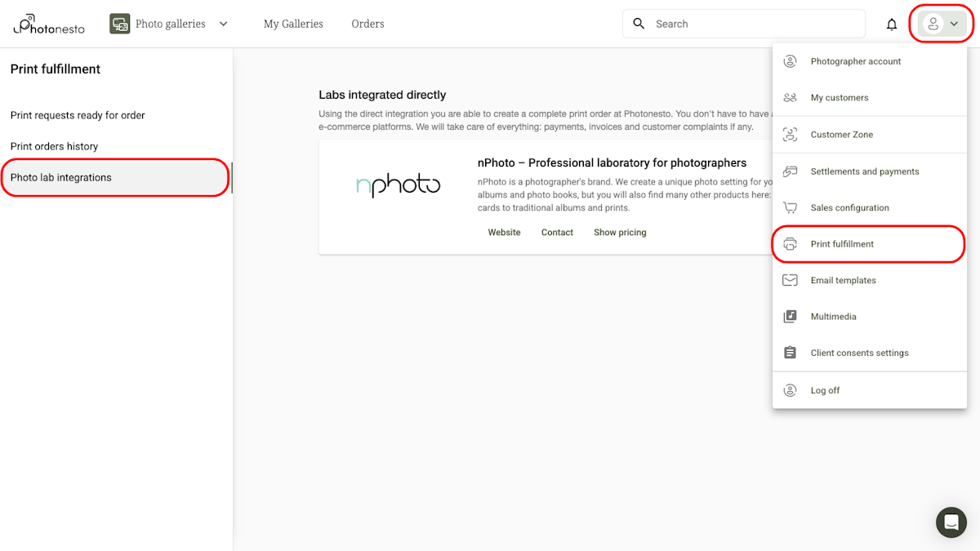Click the Print fulfillment printer icon

pyautogui.click(x=790, y=243)
